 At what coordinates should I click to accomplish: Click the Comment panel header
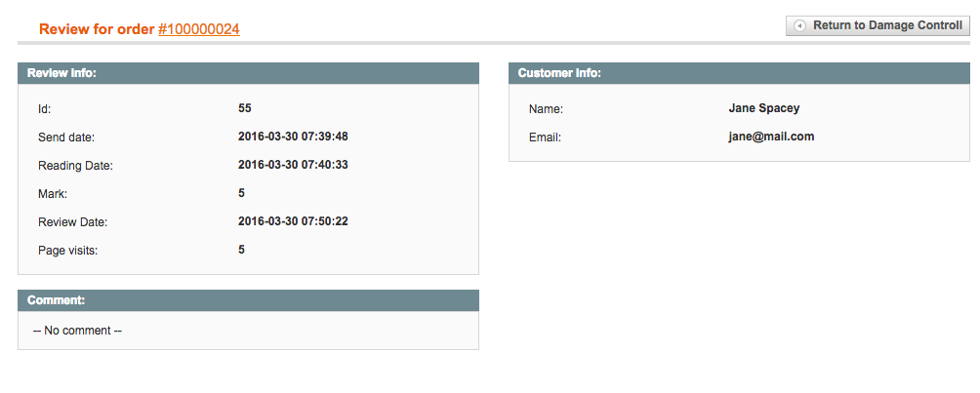(248, 300)
